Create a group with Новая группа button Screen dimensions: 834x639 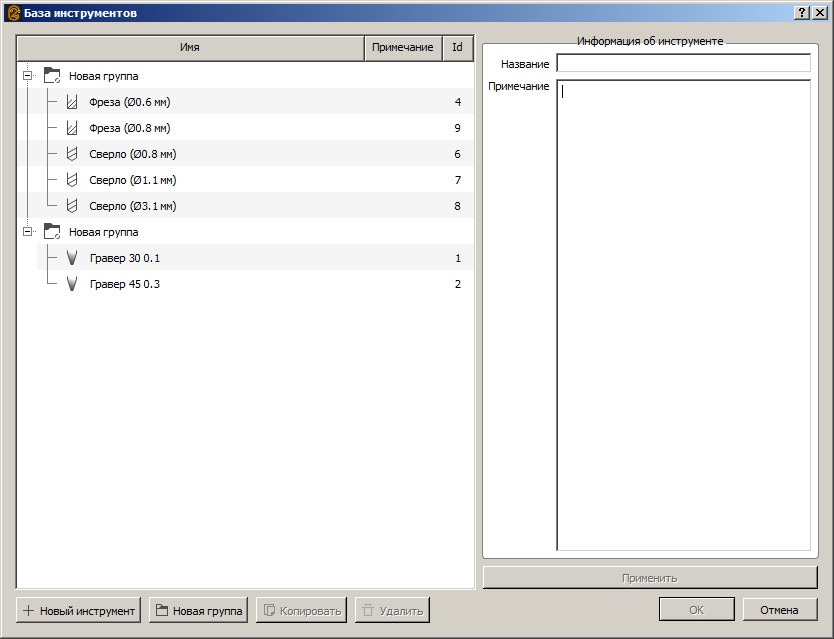(198, 611)
